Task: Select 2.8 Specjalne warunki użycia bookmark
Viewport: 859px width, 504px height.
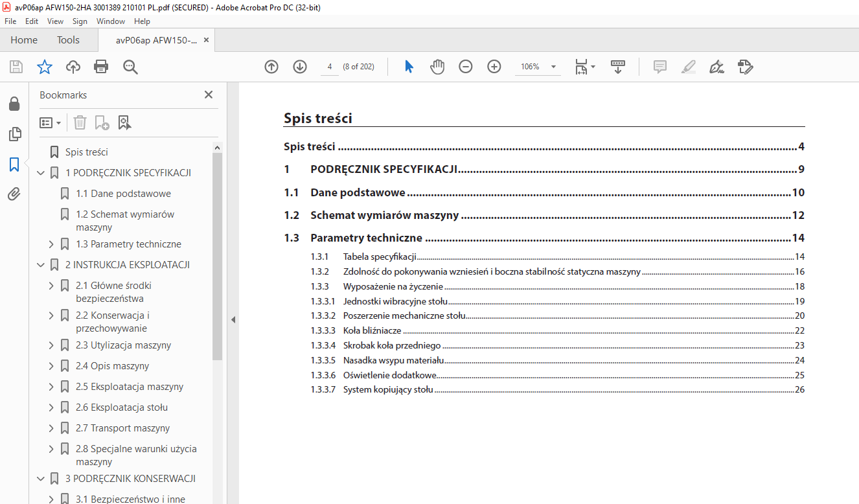Action: [x=136, y=455]
